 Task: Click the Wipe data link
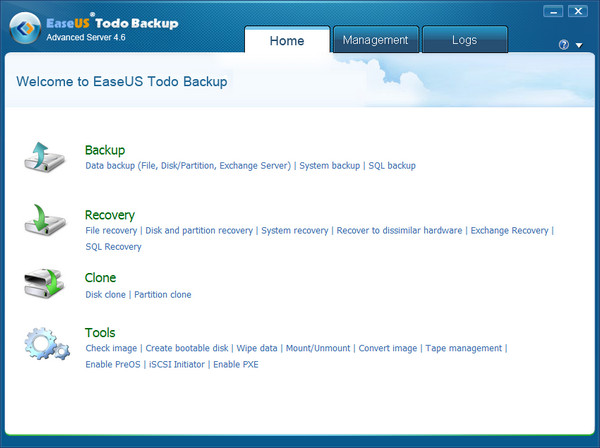click(x=257, y=349)
